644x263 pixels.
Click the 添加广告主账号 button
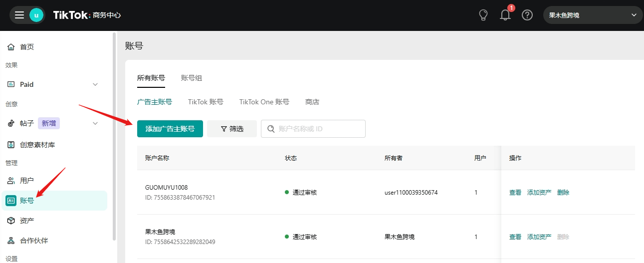170,129
